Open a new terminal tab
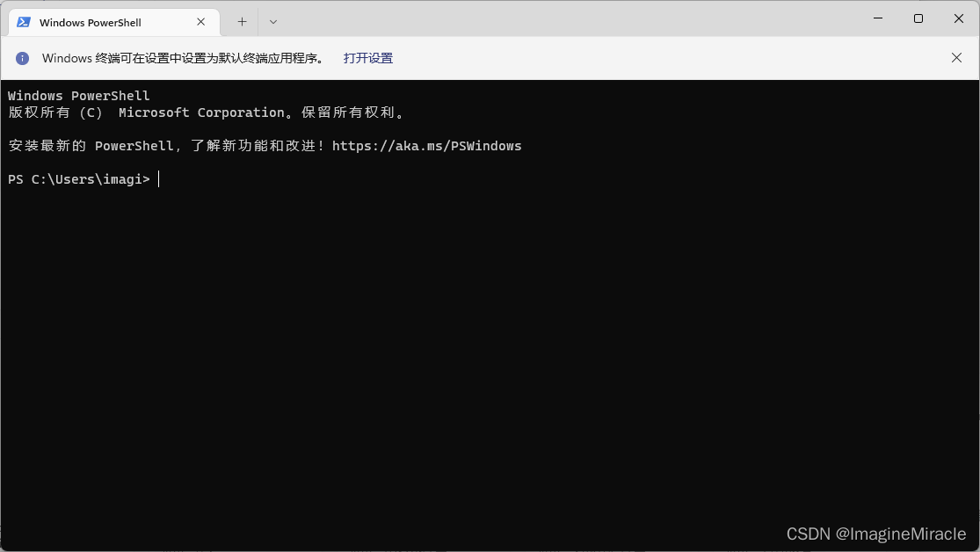The height and width of the screenshot is (552, 980). point(242,22)
